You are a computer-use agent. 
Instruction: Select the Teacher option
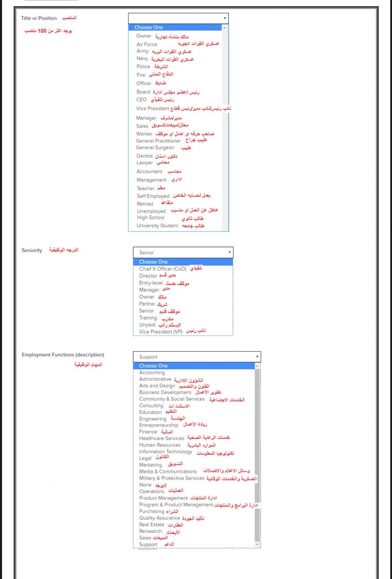146,188
